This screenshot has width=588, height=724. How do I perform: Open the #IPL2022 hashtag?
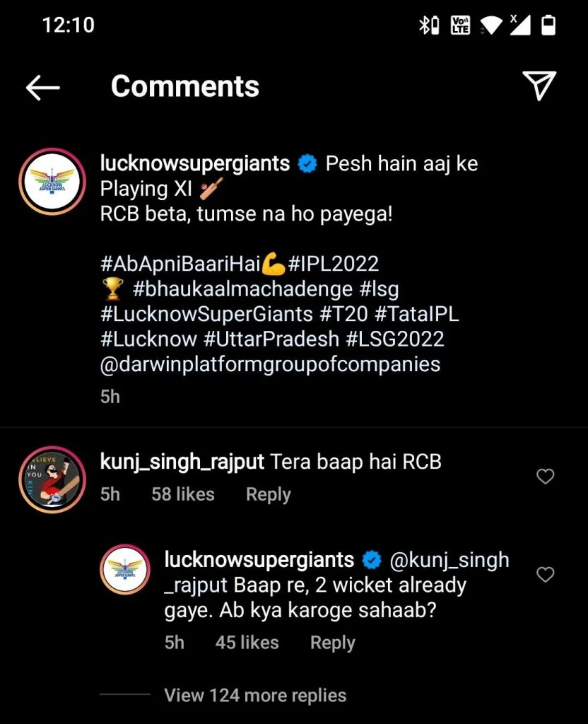point(334,264)
